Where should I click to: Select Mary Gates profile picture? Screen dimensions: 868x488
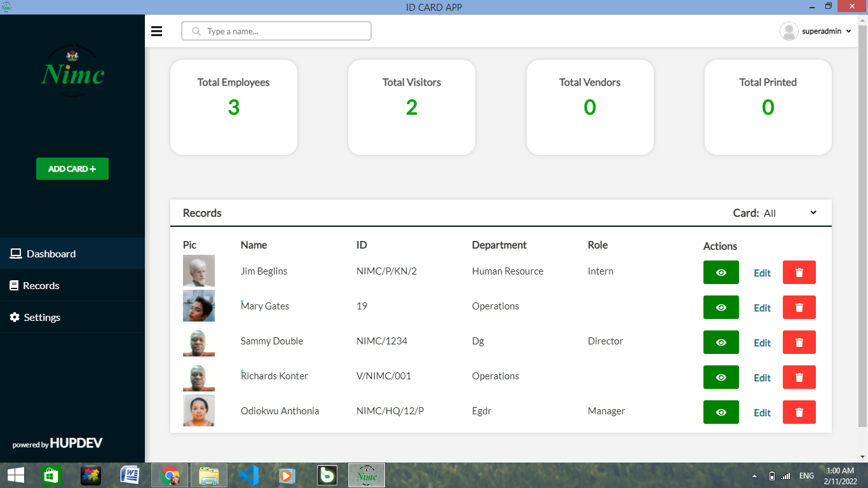pos(199,306)
